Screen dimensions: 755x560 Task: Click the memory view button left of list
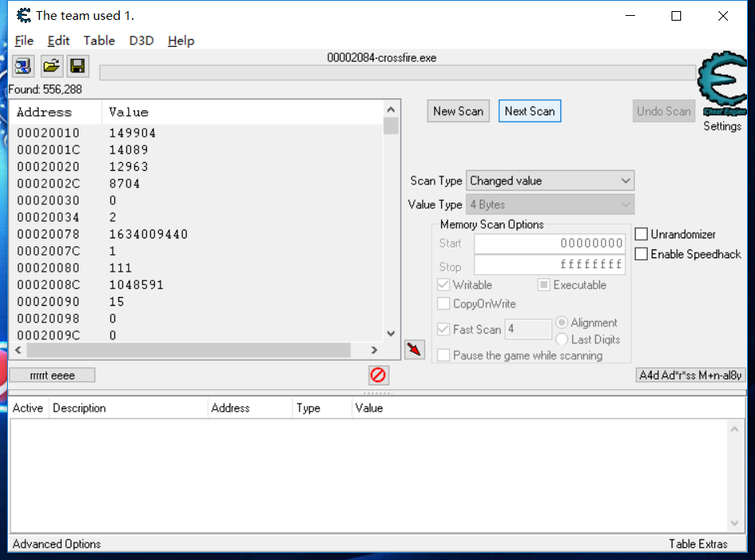[x=52, y=375]
